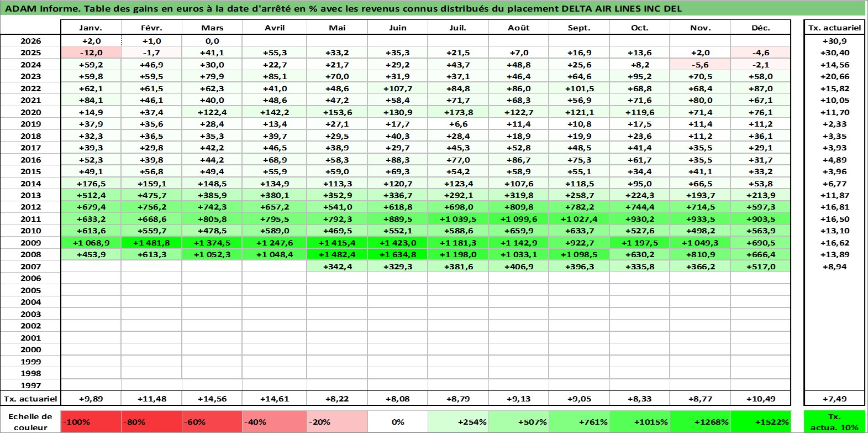
Task: Click the -5,6 cell in November 2024
Action: [x=700, y=65]
